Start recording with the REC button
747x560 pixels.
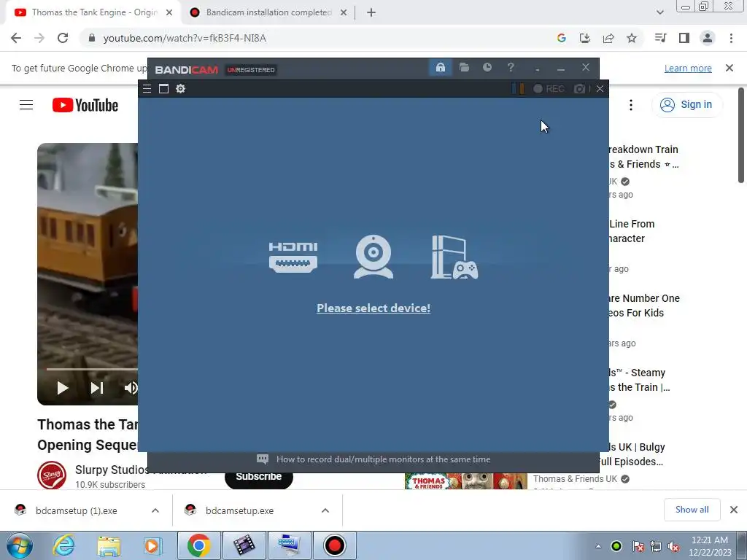click(549, 88)
